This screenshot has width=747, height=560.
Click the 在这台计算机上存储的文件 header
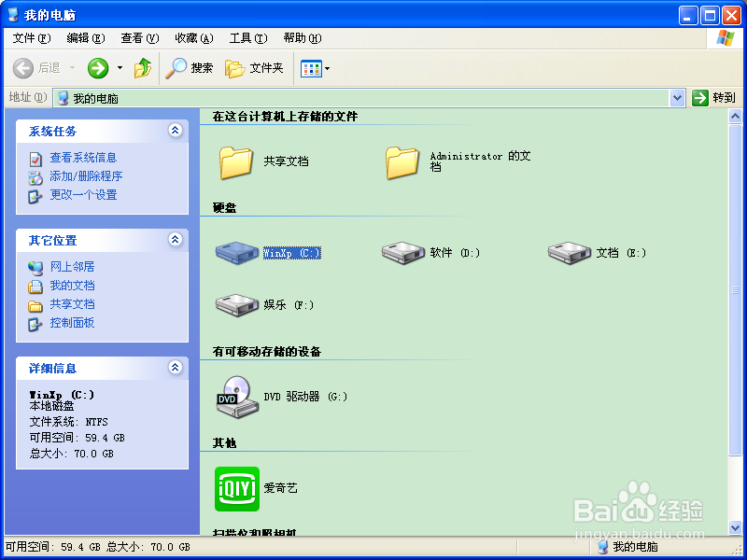point(285,117)
